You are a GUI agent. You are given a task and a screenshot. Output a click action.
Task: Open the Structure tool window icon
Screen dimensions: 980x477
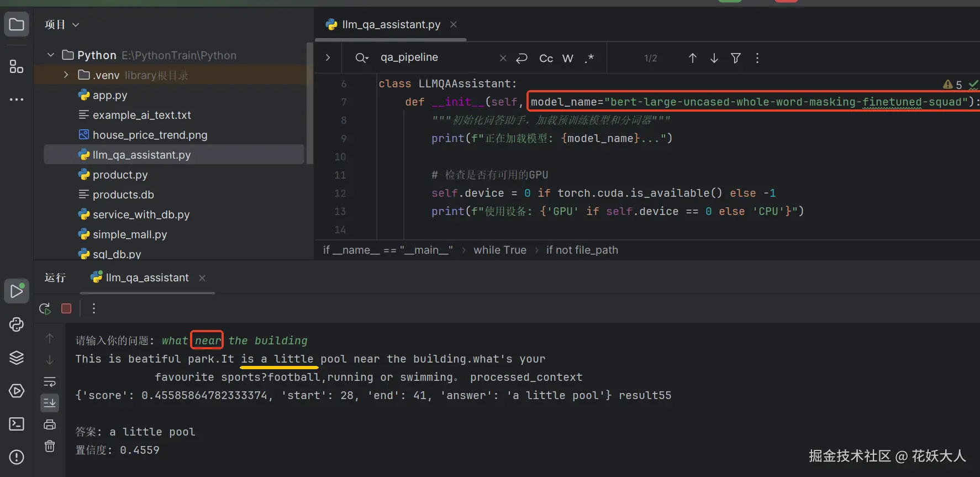tap(17, 66)
